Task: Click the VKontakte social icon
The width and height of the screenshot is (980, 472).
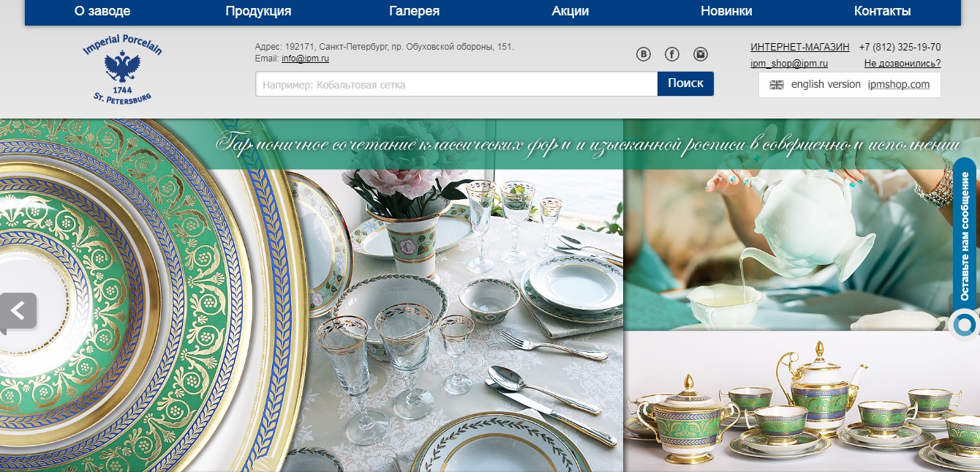Action: [644, 54]
